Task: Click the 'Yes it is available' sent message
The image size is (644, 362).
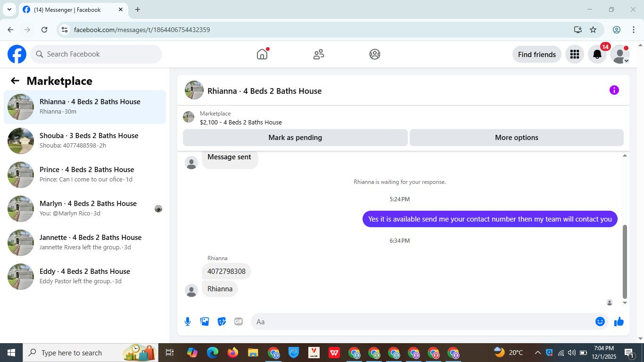Action: (490, 219)
